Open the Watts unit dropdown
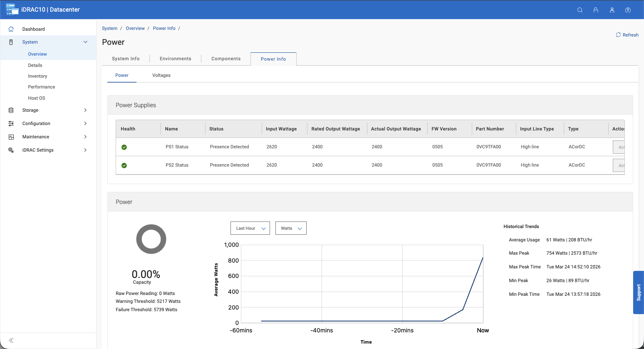This screenshot has width=644, height=349. coord(291,228)
